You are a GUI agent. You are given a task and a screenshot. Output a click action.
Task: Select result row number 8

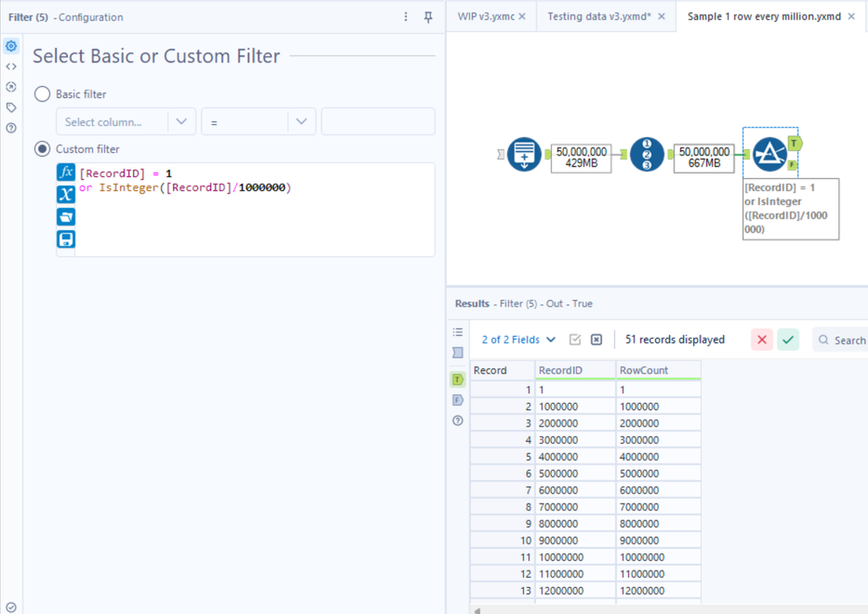point(502,506)
